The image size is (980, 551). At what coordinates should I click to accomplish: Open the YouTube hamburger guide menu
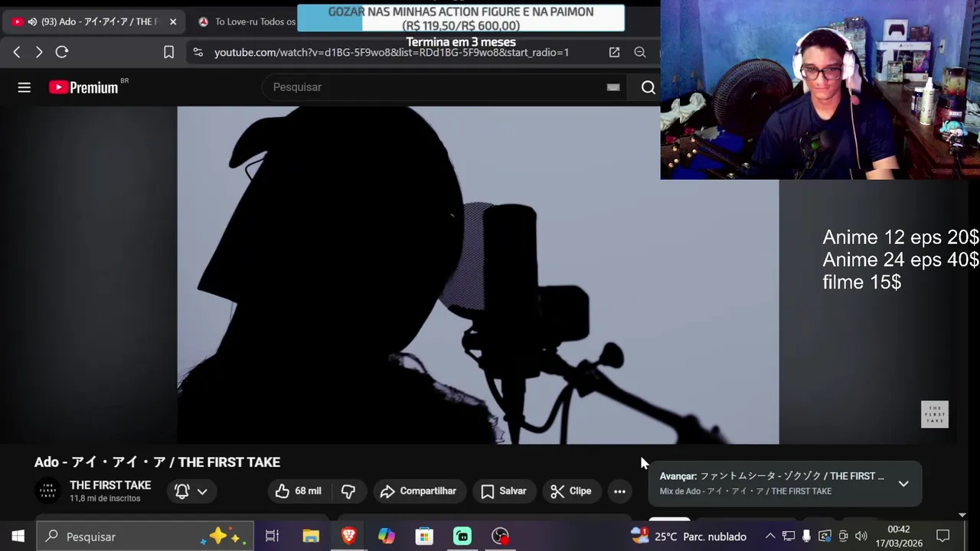[x=24, y=87]
